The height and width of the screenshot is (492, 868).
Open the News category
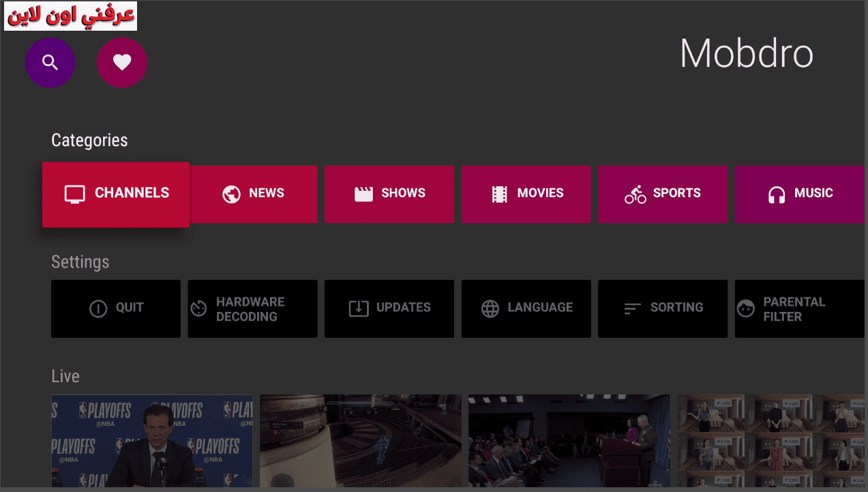click(254, 194)
